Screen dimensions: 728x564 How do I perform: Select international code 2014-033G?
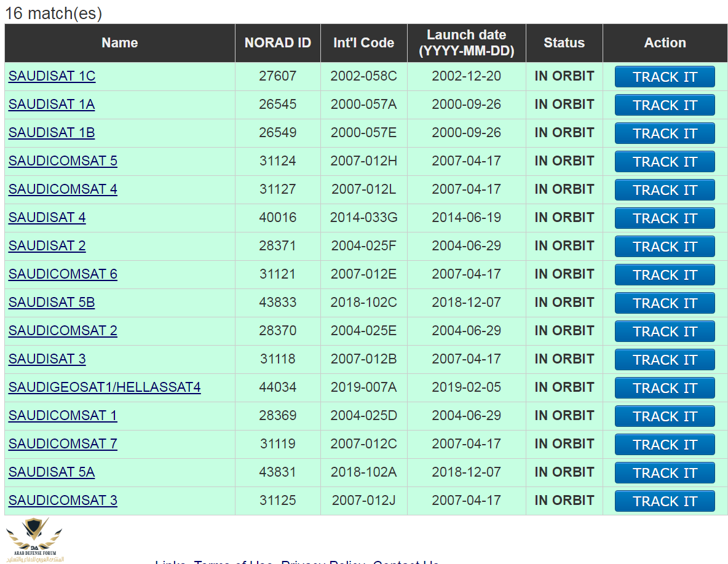(x=363, y=218)
